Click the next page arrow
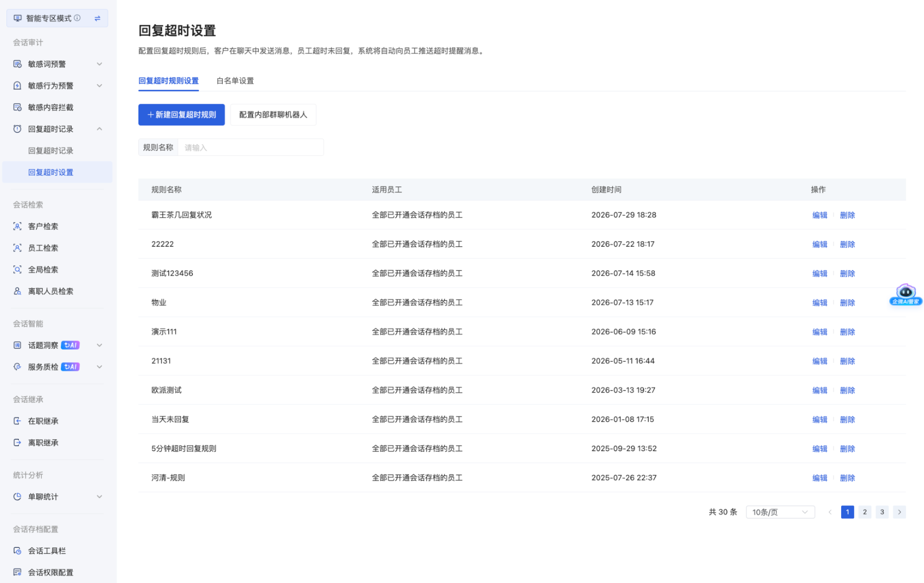 899,512
